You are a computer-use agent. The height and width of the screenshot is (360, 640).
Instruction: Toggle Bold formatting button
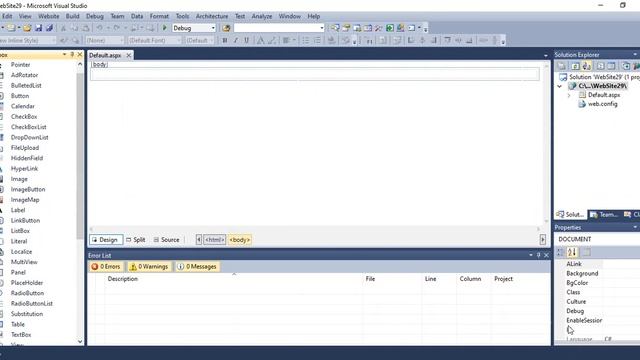(x=224, y=40)
